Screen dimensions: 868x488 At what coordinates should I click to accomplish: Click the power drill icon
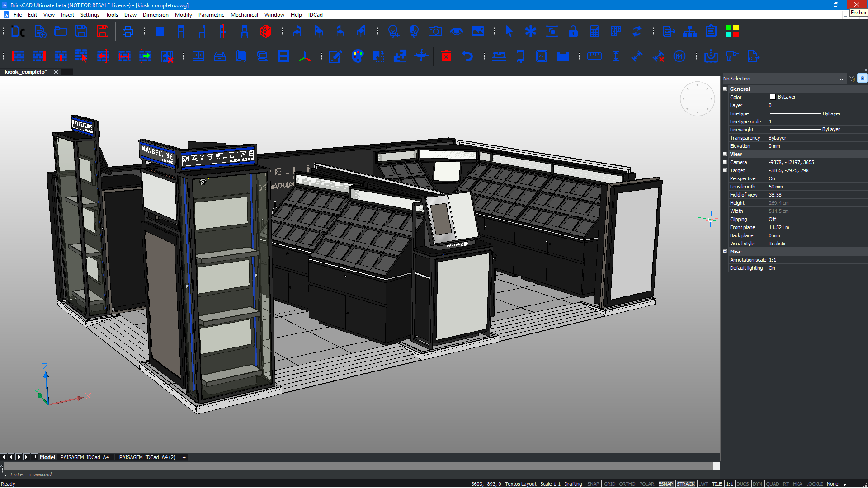(732, 56)
